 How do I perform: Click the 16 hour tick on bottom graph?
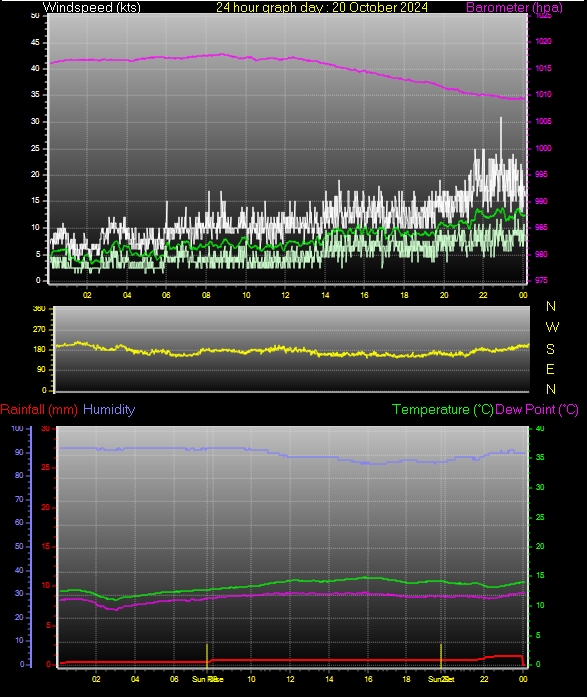point(368,679)
